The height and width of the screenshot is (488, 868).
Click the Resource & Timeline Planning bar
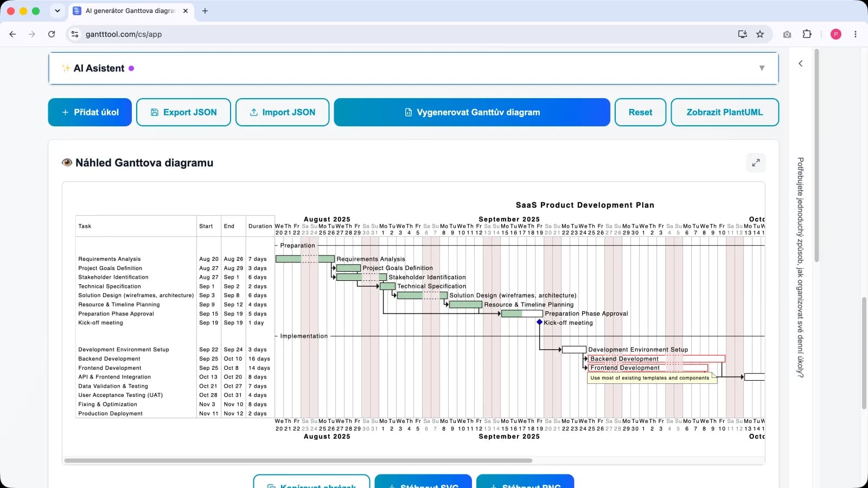(465, 304)
